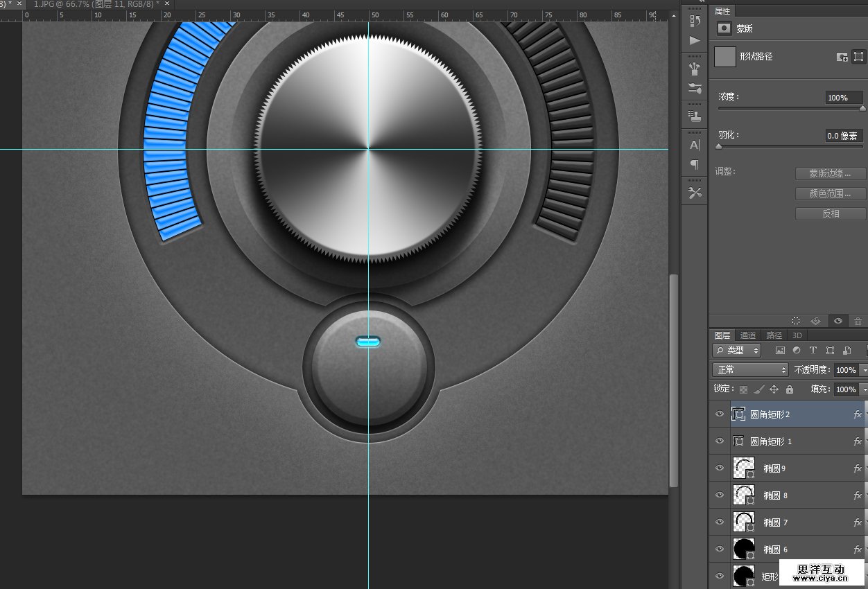Toggle visibility of the 椭圆 9 layer
This screenshot has height=589, width=868.
(720, 468)
